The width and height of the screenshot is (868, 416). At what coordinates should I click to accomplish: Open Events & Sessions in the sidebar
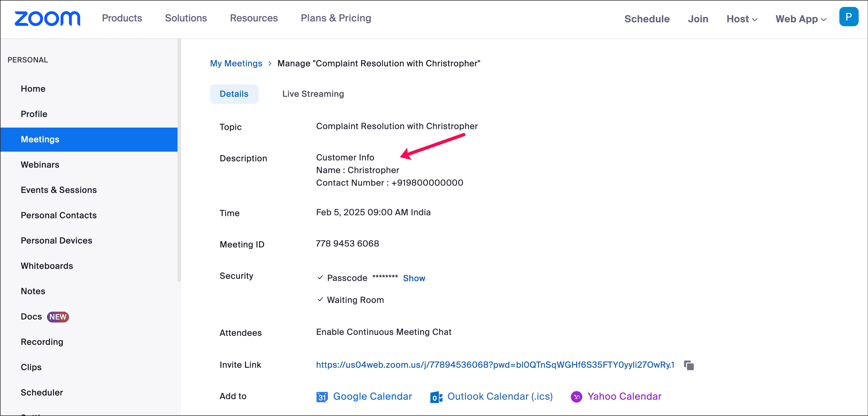point(59,190)
